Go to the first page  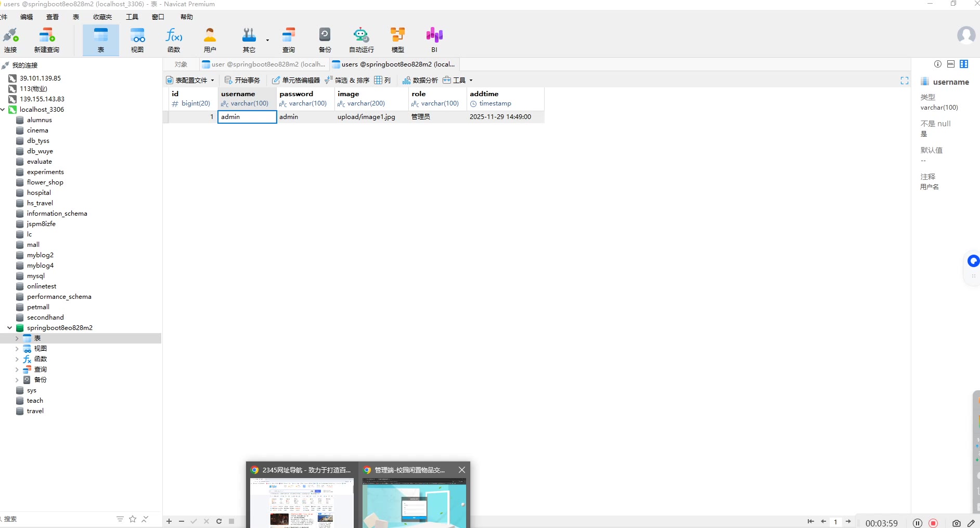[x=810, y=521]
